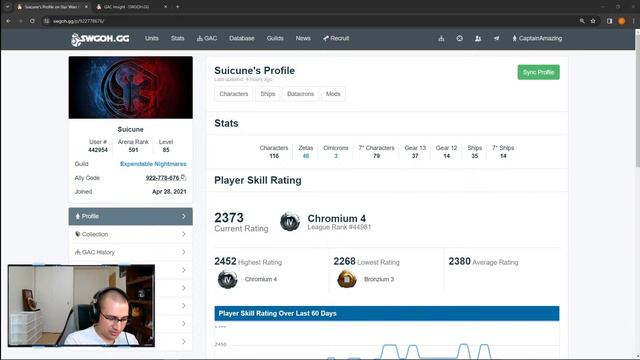Close the Suicune's Profile browser tab
Viewport: 640px width, 360px height.
coord(86,7)
